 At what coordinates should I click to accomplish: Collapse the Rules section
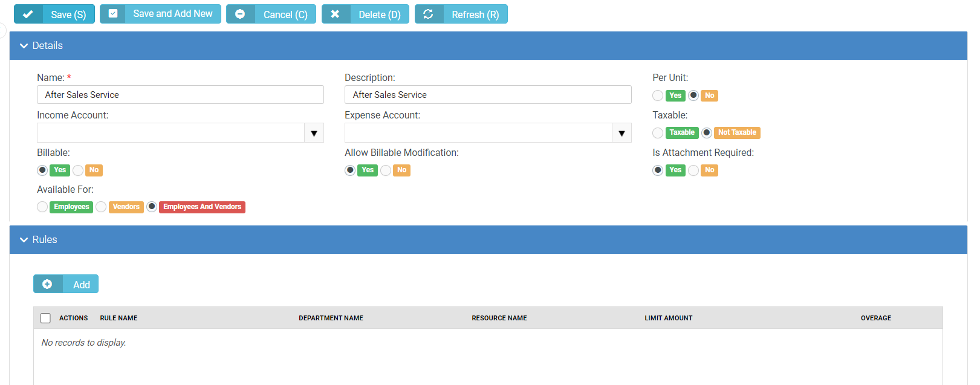click(24, 240)
